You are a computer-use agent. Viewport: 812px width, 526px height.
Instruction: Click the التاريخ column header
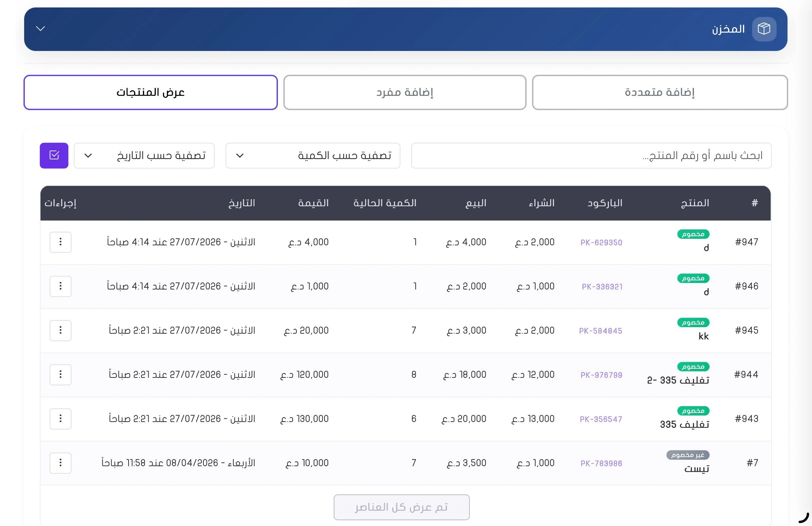click(242, 203)
